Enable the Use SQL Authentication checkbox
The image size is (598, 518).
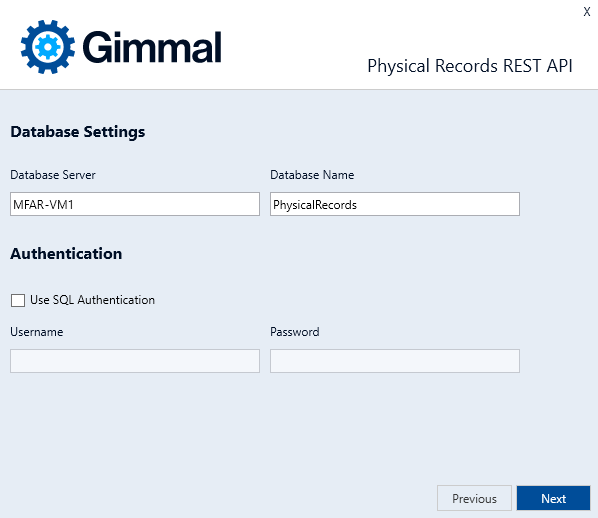click(x=18, y=300)
